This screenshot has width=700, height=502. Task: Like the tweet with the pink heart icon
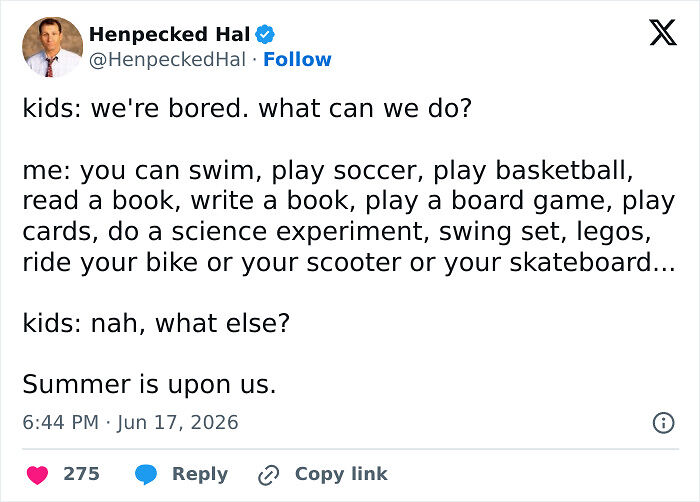click(38, 474)
